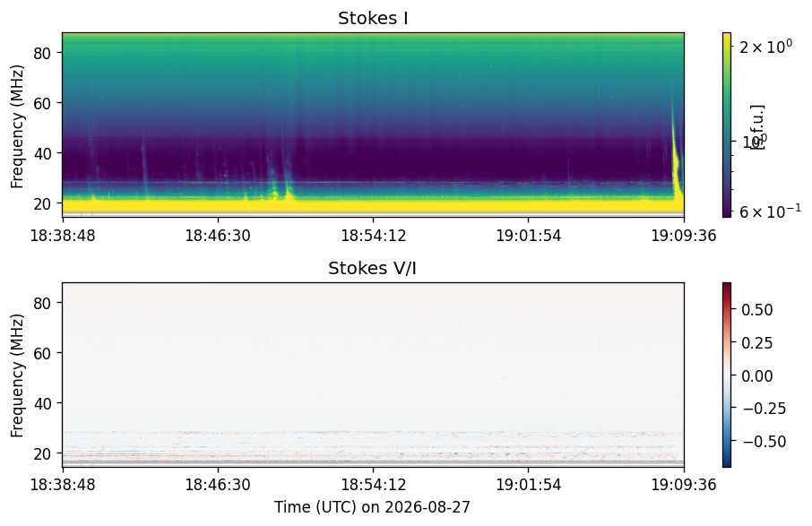Click the 80 MHz tick on Stokes I axis

pyautogui.click(x=41, y=54)
